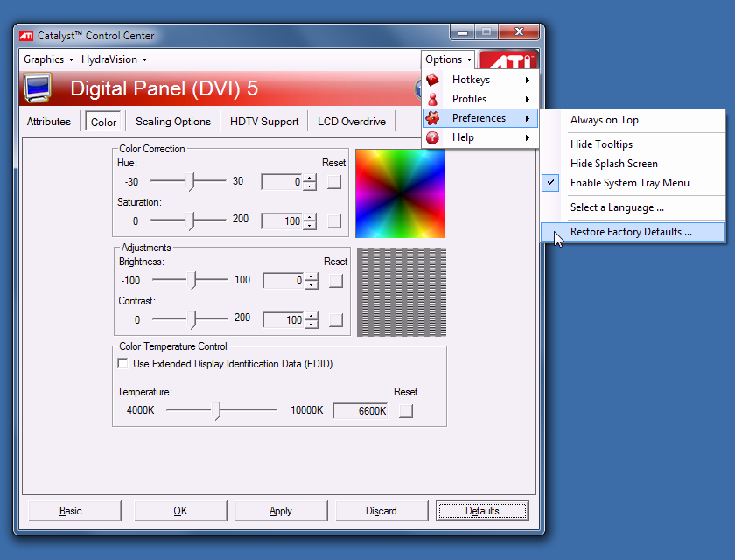
Task: Click the Contrast reset box
Action: tap(336, 320)
